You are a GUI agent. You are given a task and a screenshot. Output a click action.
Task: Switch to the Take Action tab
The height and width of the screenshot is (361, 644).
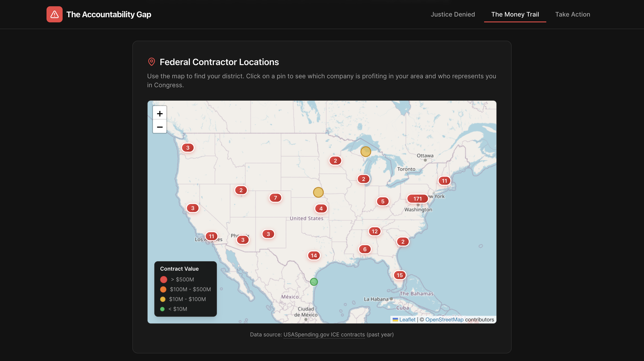pyautogui.click(x=572, y=14)
